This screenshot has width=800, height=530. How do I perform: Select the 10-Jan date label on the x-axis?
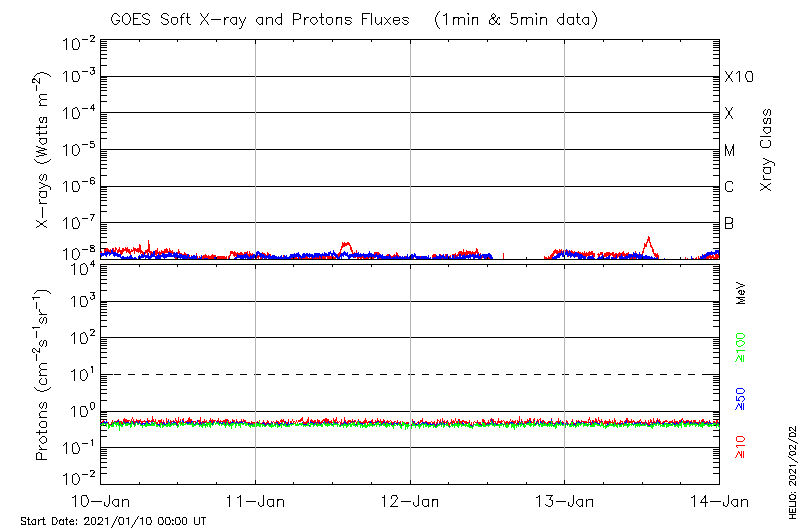(101, 501)
